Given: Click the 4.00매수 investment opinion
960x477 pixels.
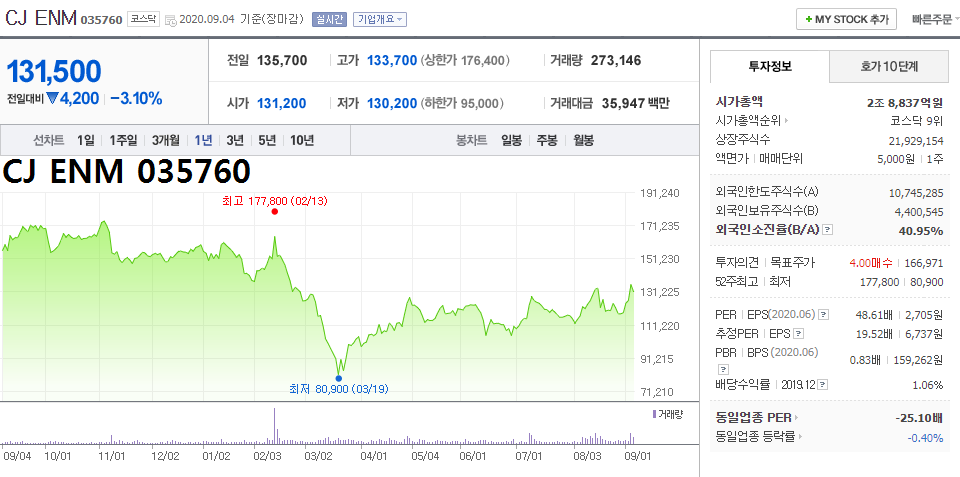Looking at the screenshot, I should [871, 263].
